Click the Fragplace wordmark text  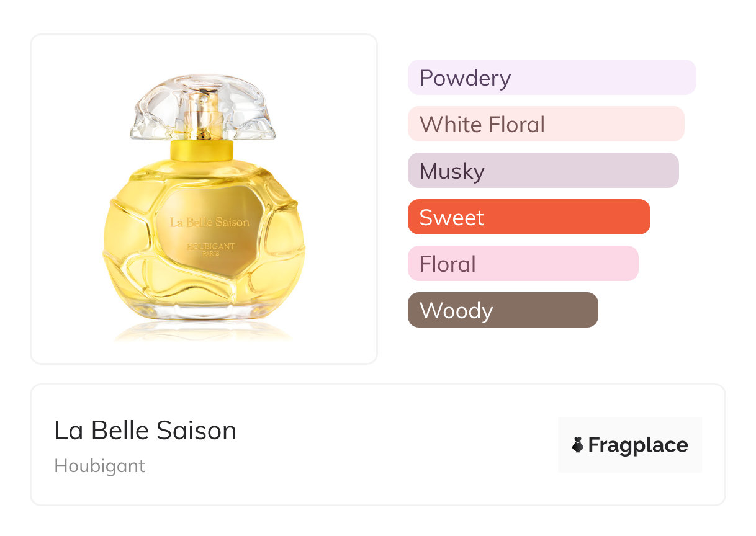click(638, 445)
